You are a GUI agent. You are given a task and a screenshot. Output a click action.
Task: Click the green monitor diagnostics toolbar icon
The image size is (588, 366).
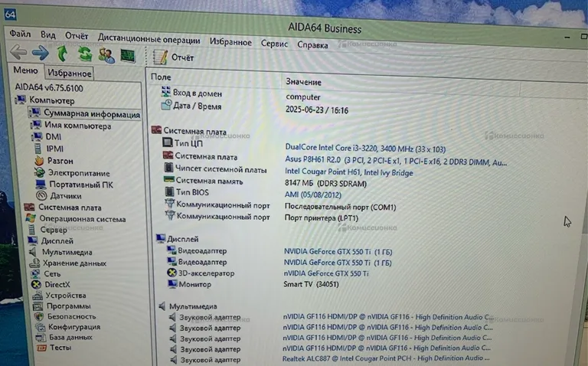coord(128,56)
